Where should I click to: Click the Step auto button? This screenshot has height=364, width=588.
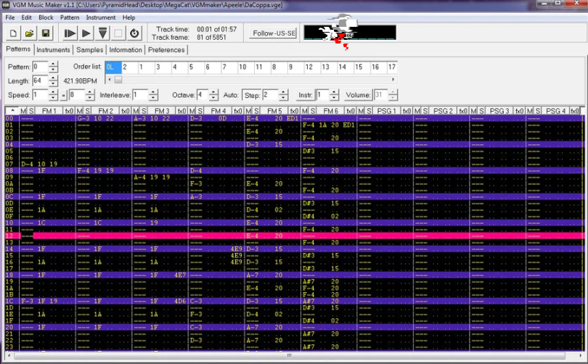[x=251, y=95]
